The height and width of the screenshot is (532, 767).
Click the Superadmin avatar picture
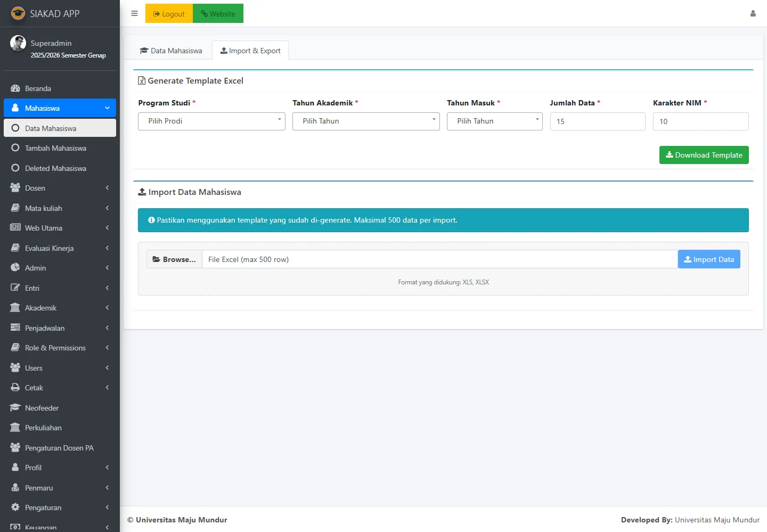18,44
